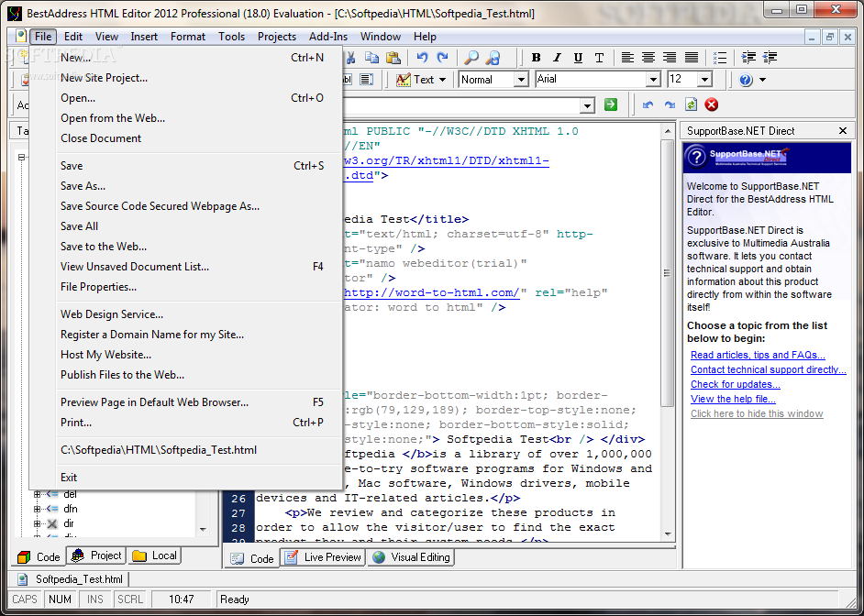Click the red Stop icon
This screenshot has width=864, height=616.
(712, 104)
